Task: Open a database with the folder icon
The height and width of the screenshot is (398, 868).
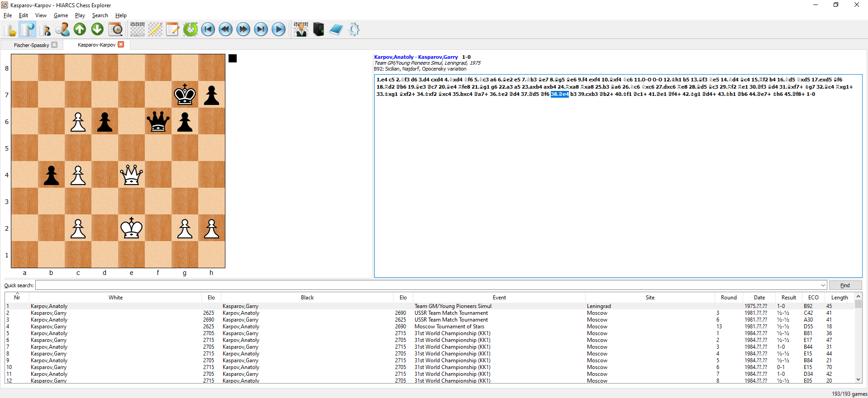Action: (10, 30)
